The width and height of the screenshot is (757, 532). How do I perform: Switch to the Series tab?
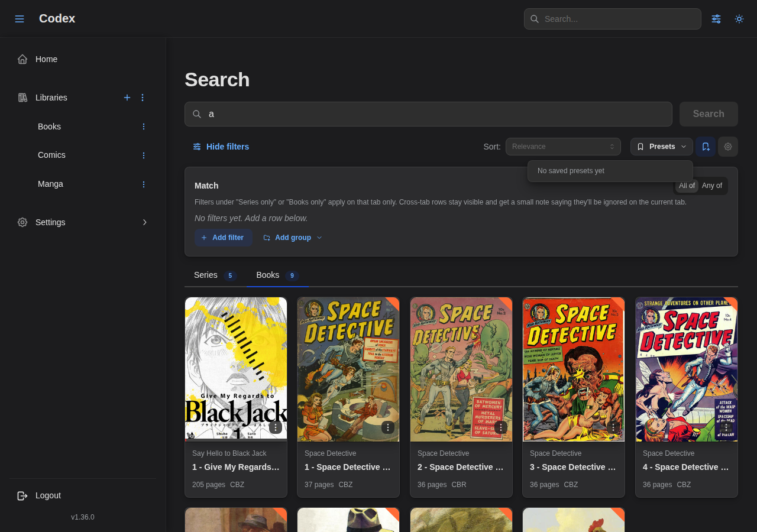click(x=215, y=275)
